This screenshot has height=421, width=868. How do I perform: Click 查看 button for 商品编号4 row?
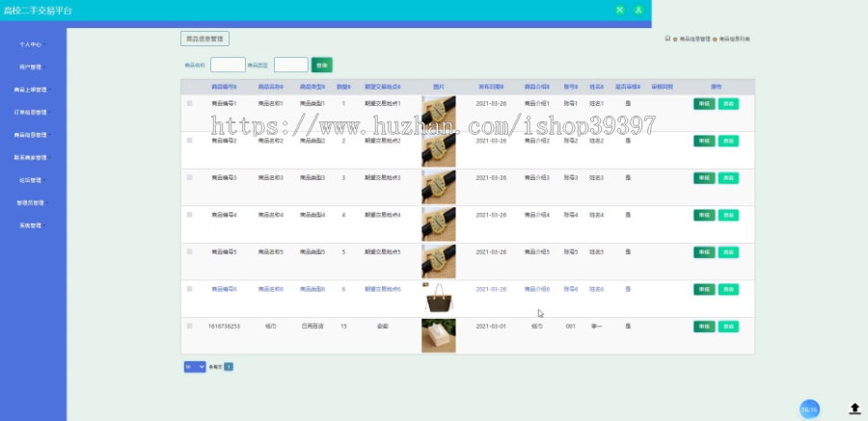(728, 215)
